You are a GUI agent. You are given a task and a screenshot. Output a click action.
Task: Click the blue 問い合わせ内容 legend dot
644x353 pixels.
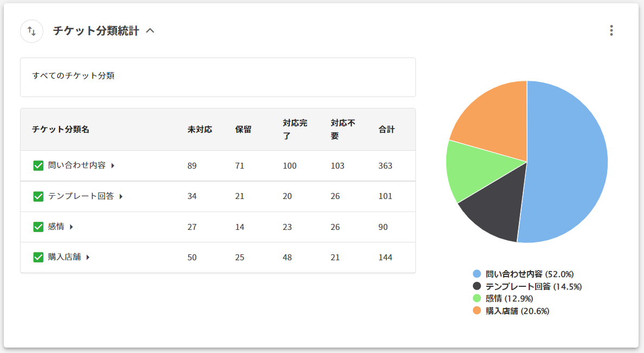point(477,274)
